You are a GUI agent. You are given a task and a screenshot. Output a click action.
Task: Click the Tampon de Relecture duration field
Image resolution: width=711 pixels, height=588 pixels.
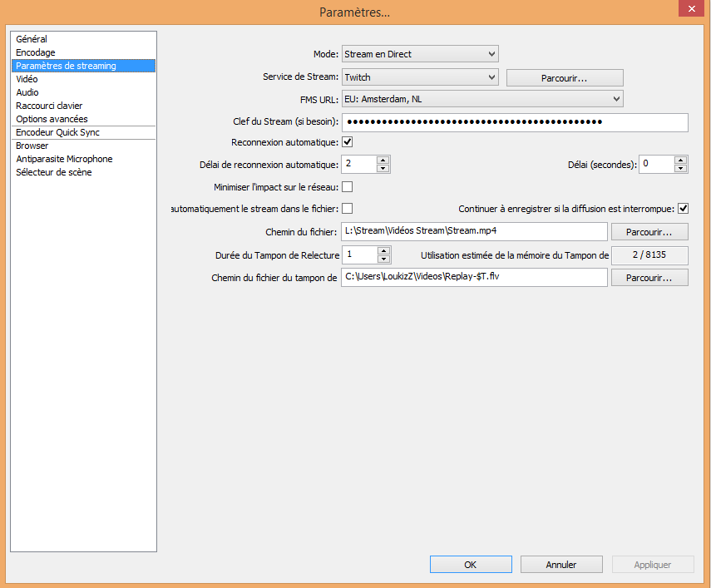360,254
